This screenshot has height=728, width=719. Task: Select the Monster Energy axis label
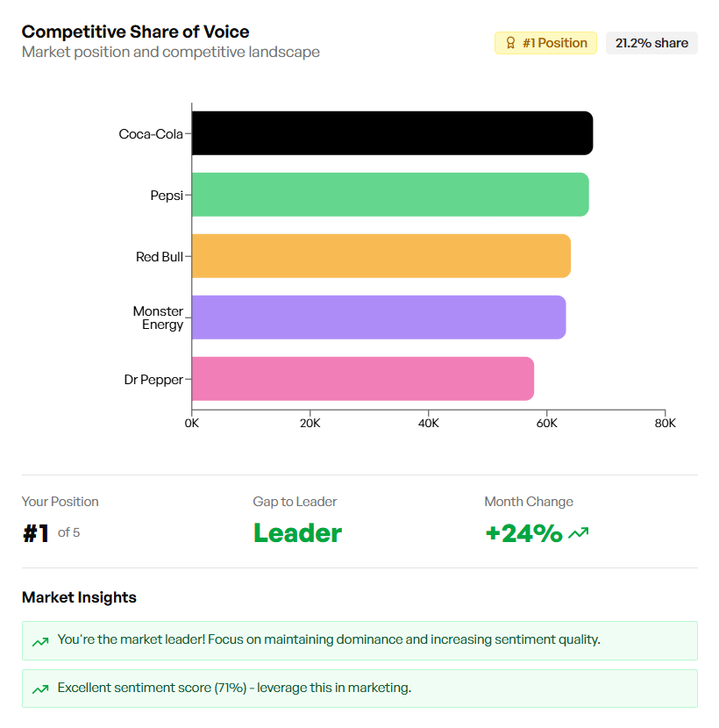tap(158, 318)
